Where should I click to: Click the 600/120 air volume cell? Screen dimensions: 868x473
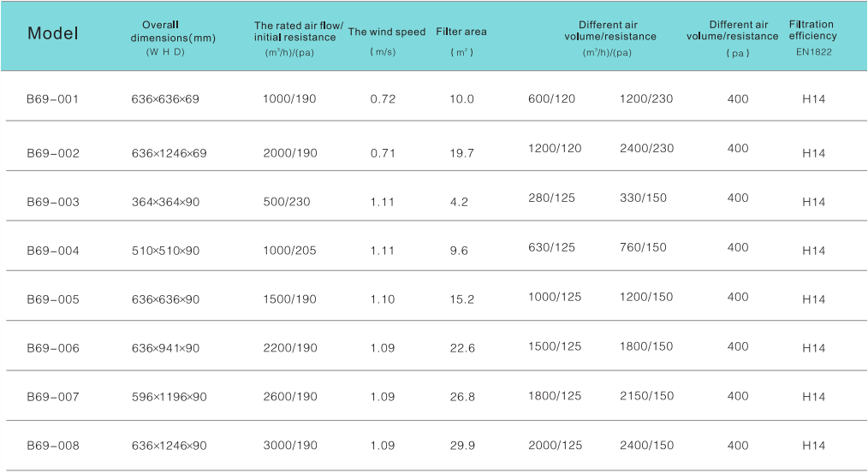551,99
